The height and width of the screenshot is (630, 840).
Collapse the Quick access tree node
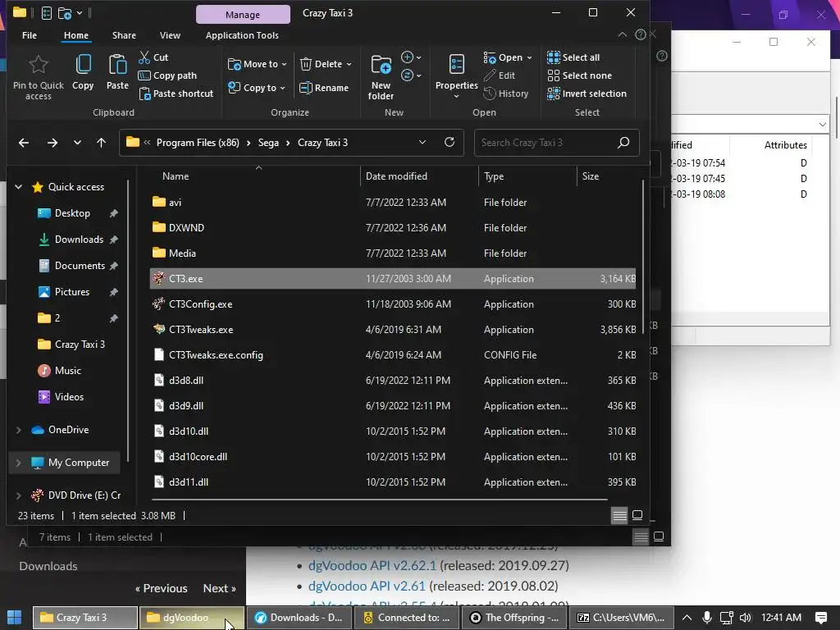(x=19, y=187)
